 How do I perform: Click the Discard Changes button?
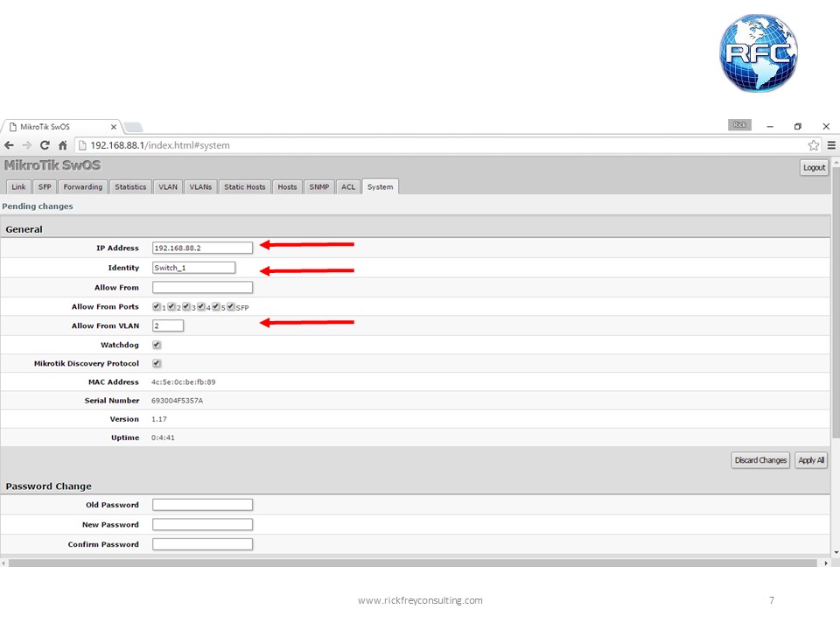coord(759,459)
